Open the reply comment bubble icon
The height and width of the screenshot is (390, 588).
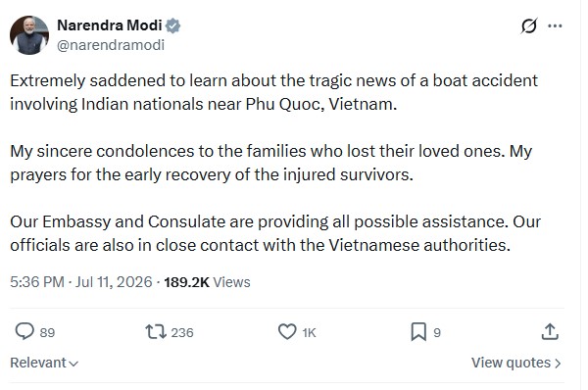(24, 331)
